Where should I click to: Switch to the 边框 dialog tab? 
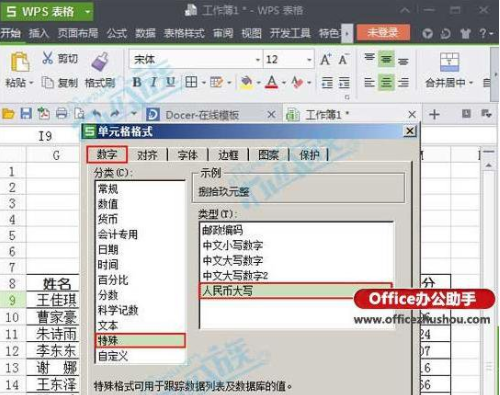[x=228, y=155]
